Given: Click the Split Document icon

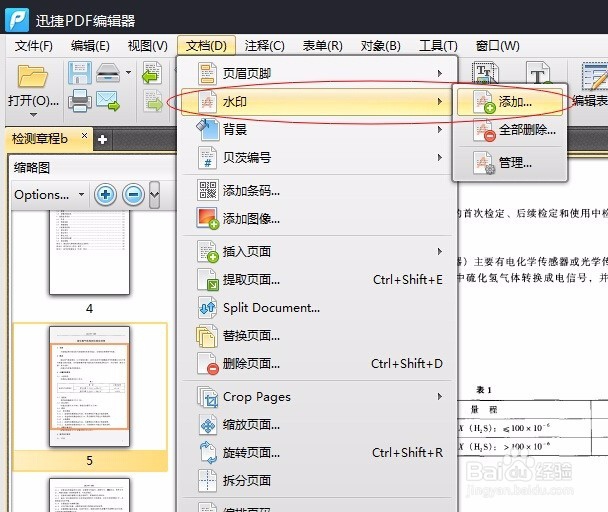Looking at the screenshot, I should (x=207, y=308).
